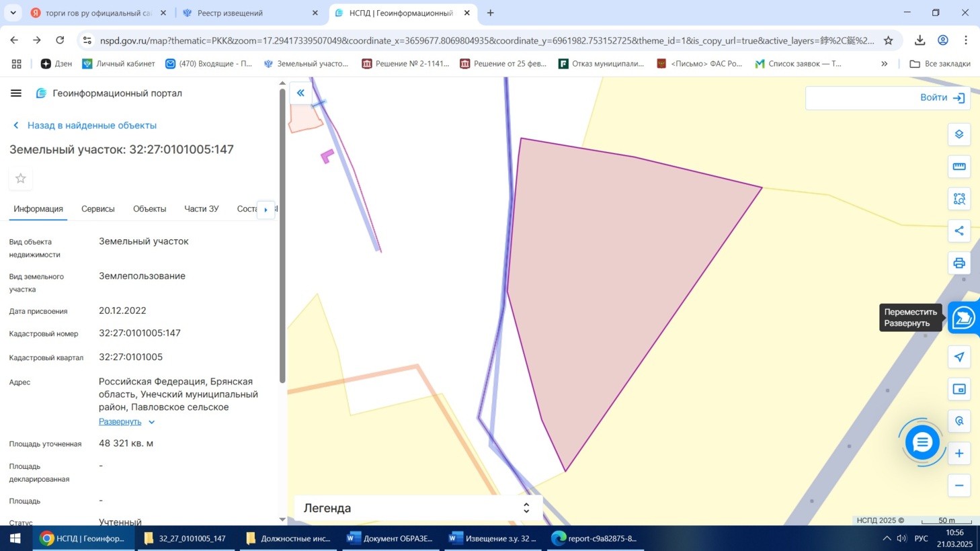Viewport: 980px width, 551px height.
Task: Open the Части ЗУ tab
Action: tap(202, 209)
